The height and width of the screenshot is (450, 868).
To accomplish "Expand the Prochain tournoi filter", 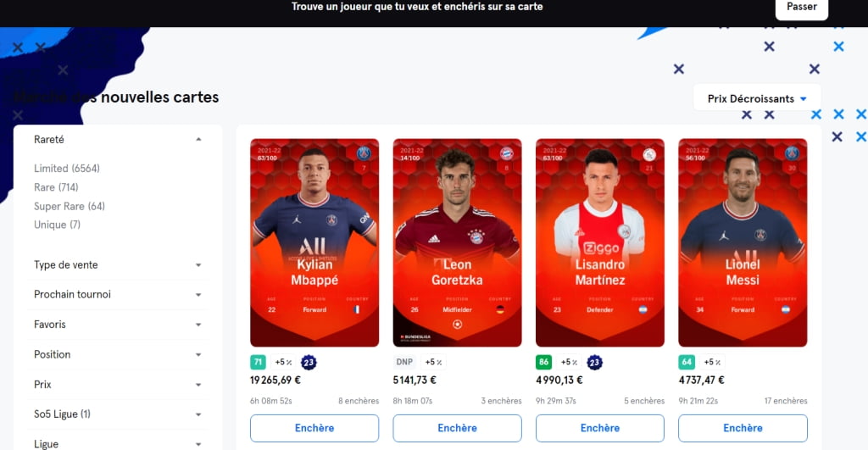I will click(x=117, y=294).
